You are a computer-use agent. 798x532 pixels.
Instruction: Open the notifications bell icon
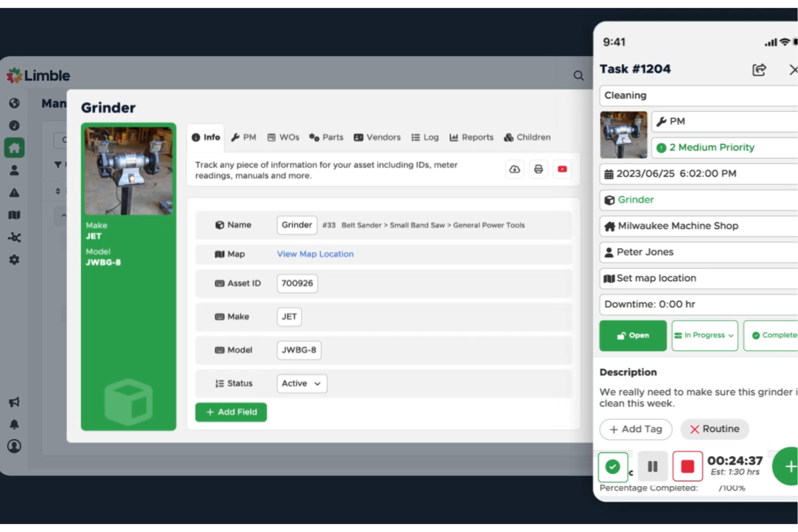coord(15,424)
